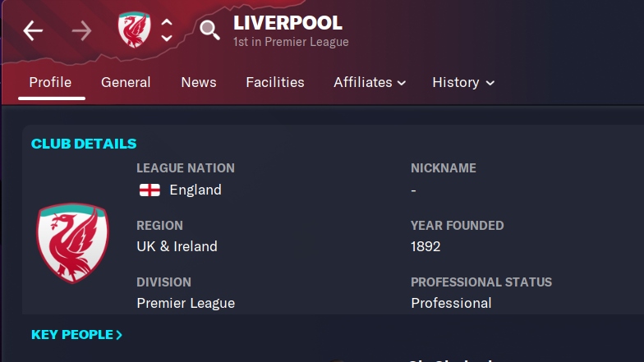Screen dimensions: 644x362
Task: Switch to the General tab
Action: pyautogui.click(x=126, y=82)
